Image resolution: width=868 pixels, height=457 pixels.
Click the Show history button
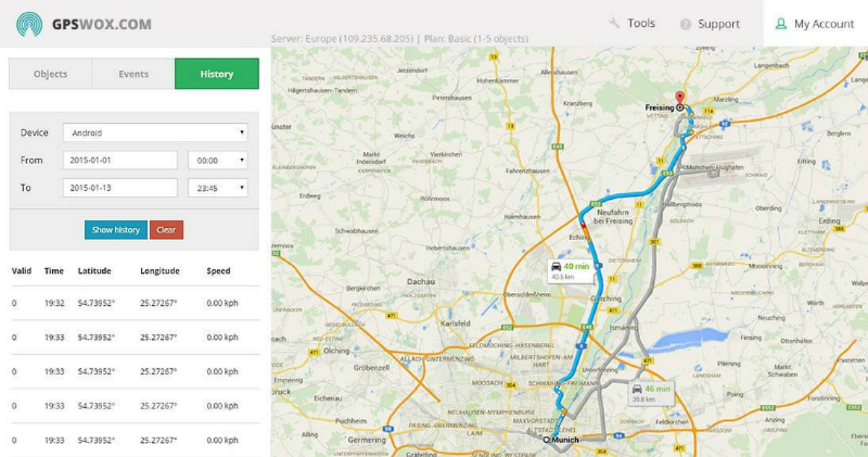click(115, 229)
